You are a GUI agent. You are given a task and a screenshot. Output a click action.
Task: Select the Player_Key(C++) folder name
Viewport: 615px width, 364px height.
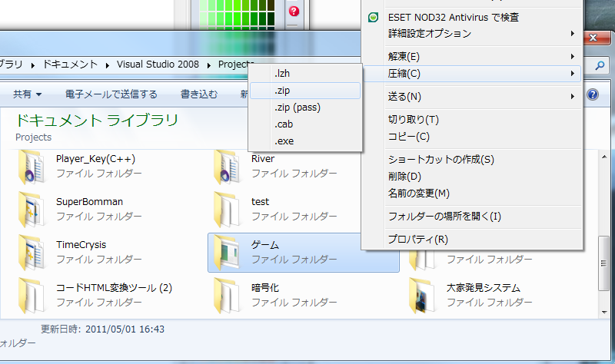click(x=95, y=159)
